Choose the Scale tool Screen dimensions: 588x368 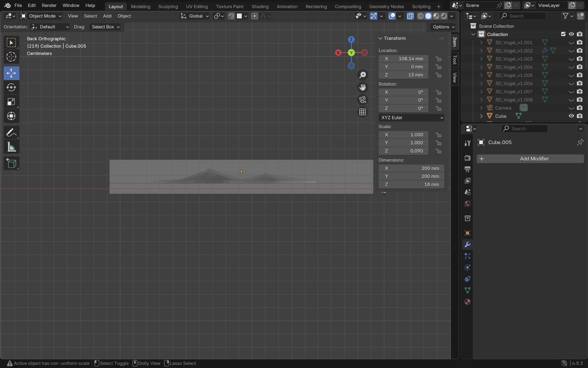(x=11, y=102)
